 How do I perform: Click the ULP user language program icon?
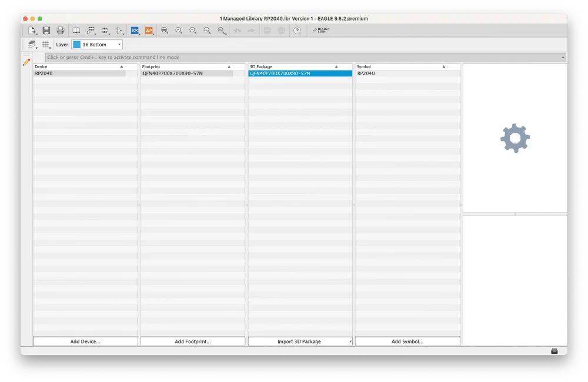pos(149,31)
